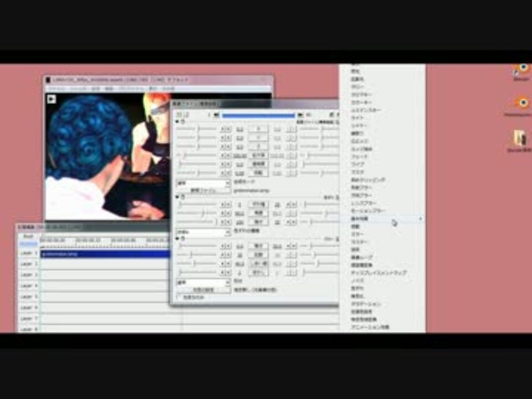
Task: Click the color-shift width parameter button
Action: pyautogui.click(x=258, y=204)
